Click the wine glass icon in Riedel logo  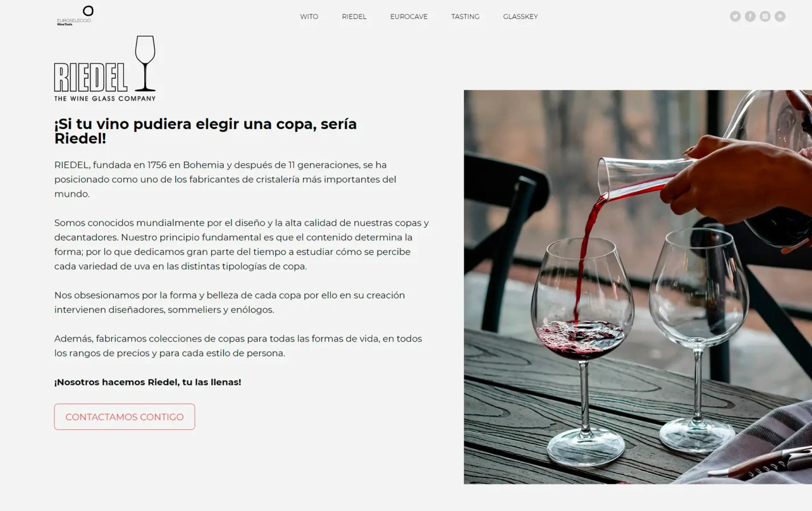(x=145, y=63)
